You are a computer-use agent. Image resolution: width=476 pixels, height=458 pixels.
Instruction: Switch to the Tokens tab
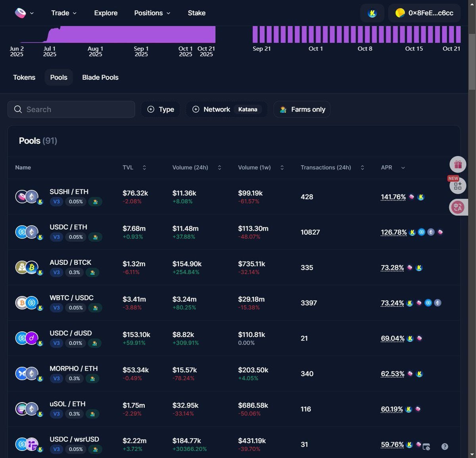click(x=24, y=77)
